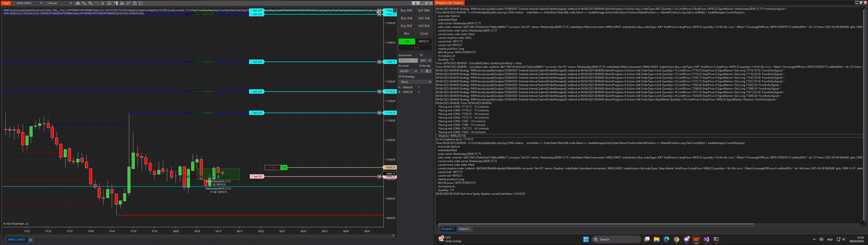This screenshot has height=245, width=868.
Task: Click the Buy Mkt button
Action: [406, 10]
